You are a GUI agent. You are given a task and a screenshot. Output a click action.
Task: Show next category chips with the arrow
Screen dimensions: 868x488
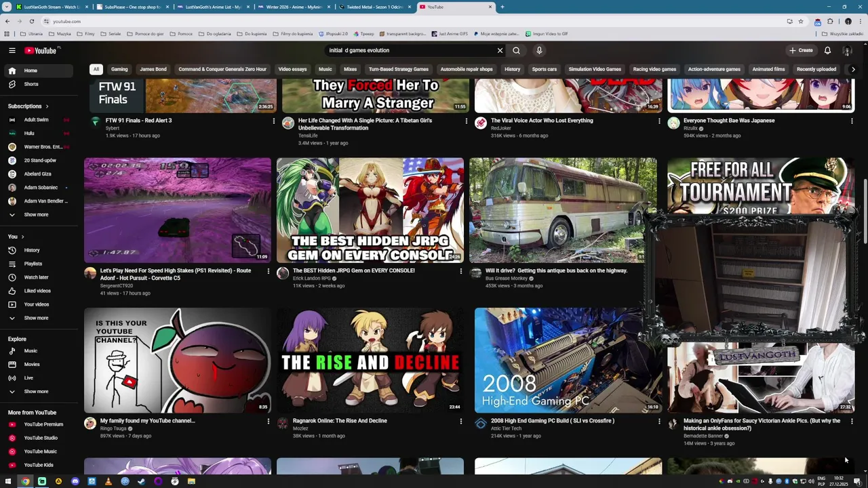click(853, 69)
